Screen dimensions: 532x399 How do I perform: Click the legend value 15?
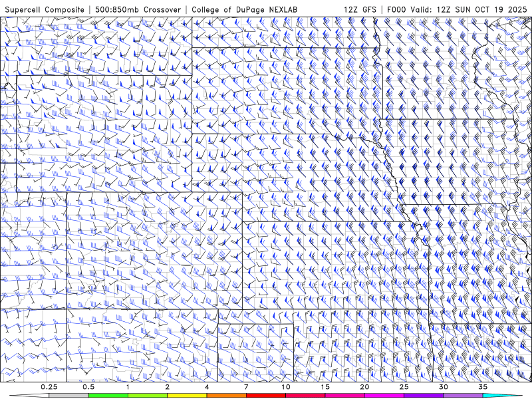tap(325, 387)
